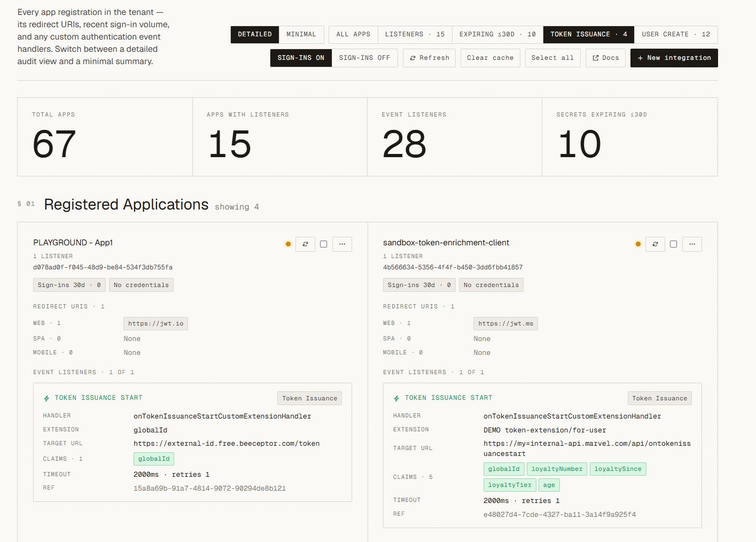
Task: Click the loyaltySince claim tag
Action: pyautogui.click(x=618, y=469)
